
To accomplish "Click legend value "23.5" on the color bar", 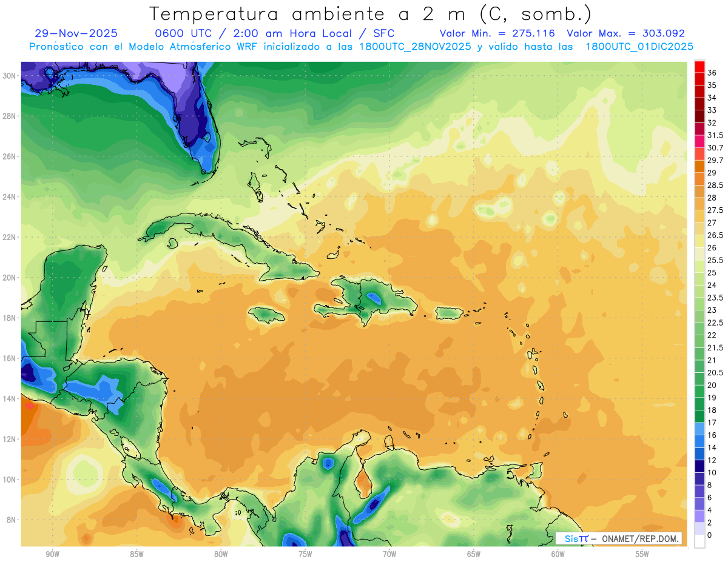I will pyautogui.click(x=715, y=298).
